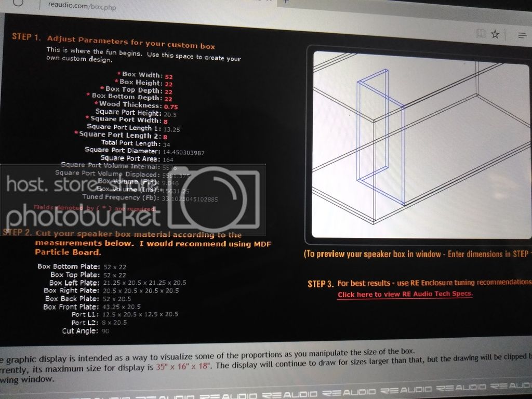Viewport: 532px width, 399px height.
Task: Click the Total Port Length value 34
Action: click(166, 145)
